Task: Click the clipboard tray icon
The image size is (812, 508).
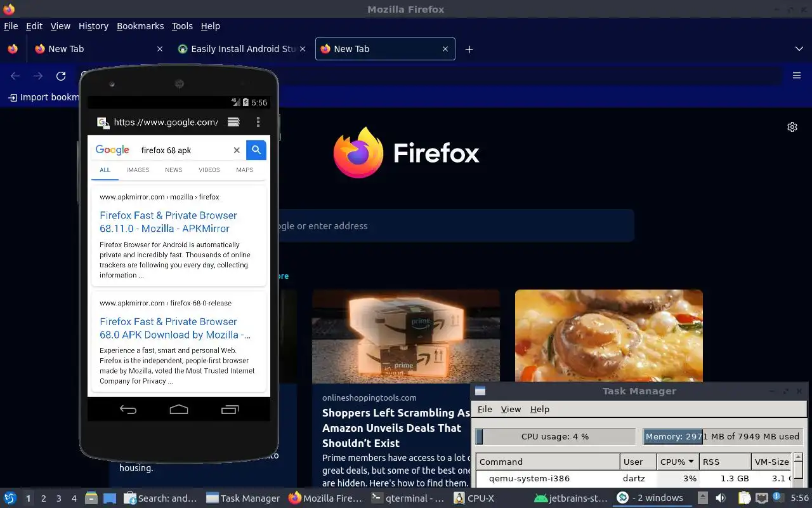Action: coord(744,498)
